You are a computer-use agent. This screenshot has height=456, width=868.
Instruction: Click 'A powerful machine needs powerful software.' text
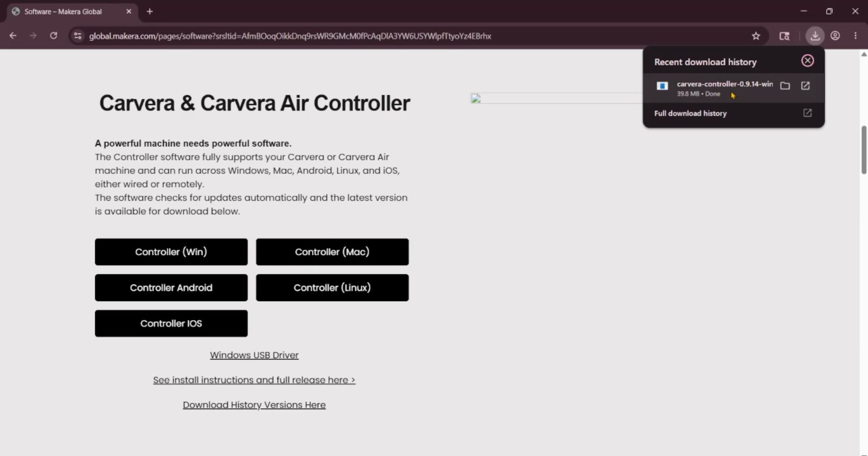click(x=193, y=143)
